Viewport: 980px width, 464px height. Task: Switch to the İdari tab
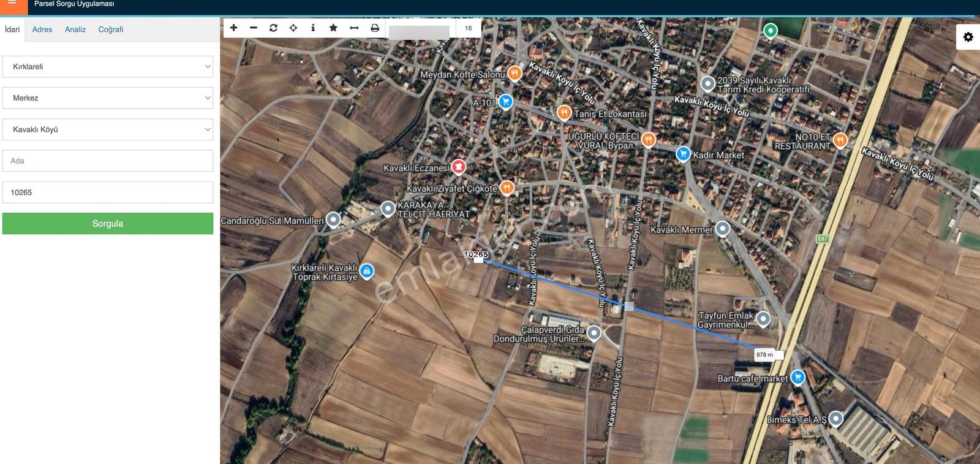12,29
